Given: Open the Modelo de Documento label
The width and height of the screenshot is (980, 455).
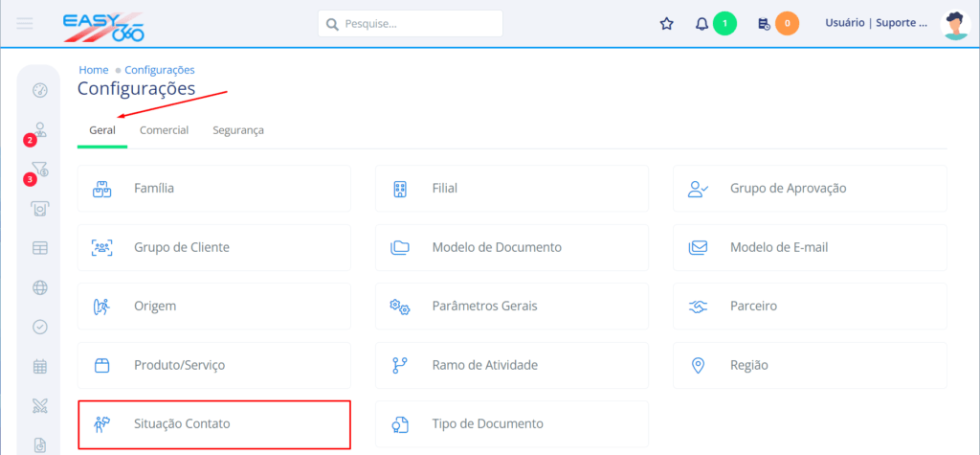Looking at the screenshot, I should point(497,247).
